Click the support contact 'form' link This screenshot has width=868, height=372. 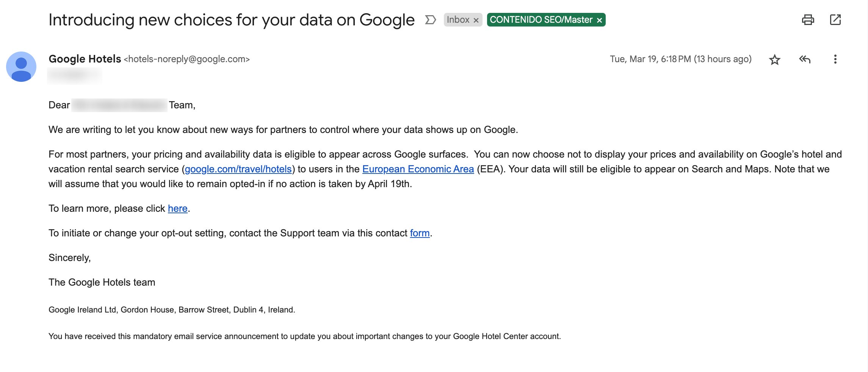[x=419, y=233]
